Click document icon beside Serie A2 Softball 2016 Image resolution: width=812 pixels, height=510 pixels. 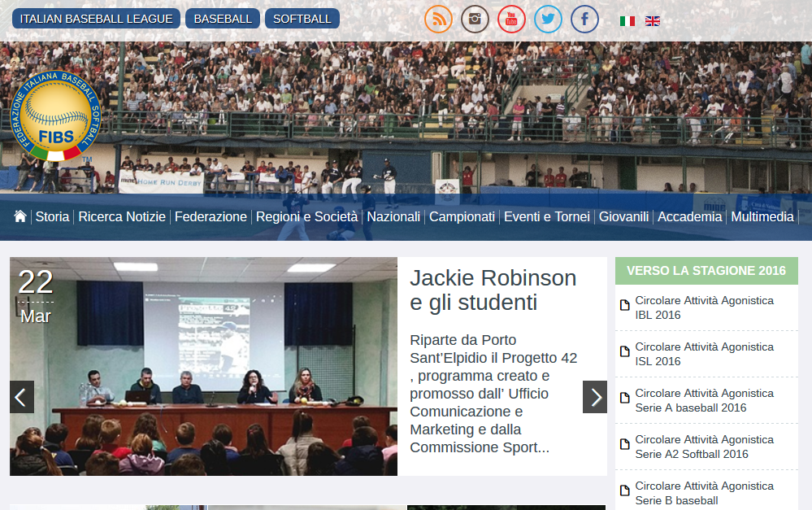pyautogui.click(x=625, y=444)
